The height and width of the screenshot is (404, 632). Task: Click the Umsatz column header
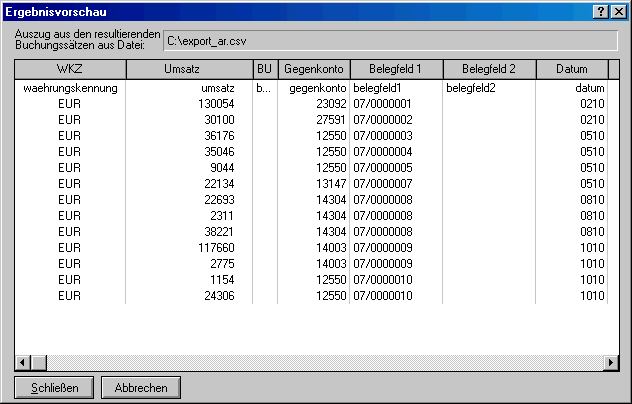[189, 69]
